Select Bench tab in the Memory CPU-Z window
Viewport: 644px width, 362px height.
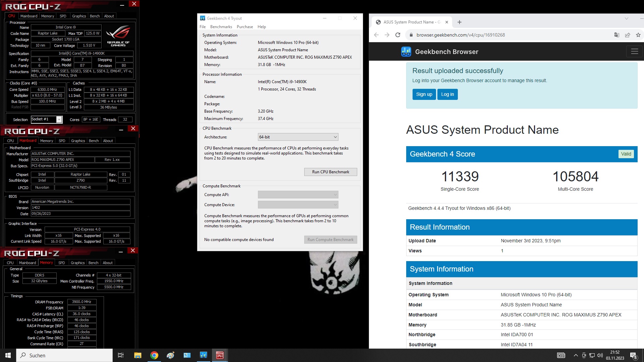coord(94,263)
